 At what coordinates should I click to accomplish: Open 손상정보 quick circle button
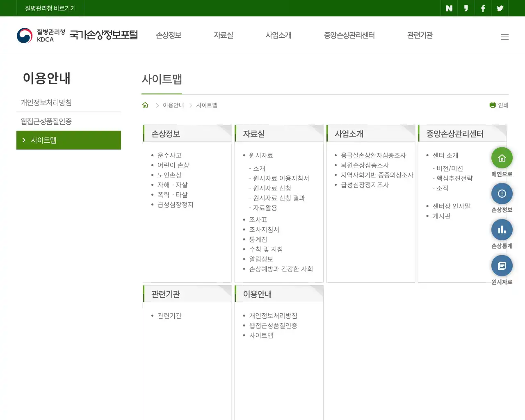[x=502, y=194]
